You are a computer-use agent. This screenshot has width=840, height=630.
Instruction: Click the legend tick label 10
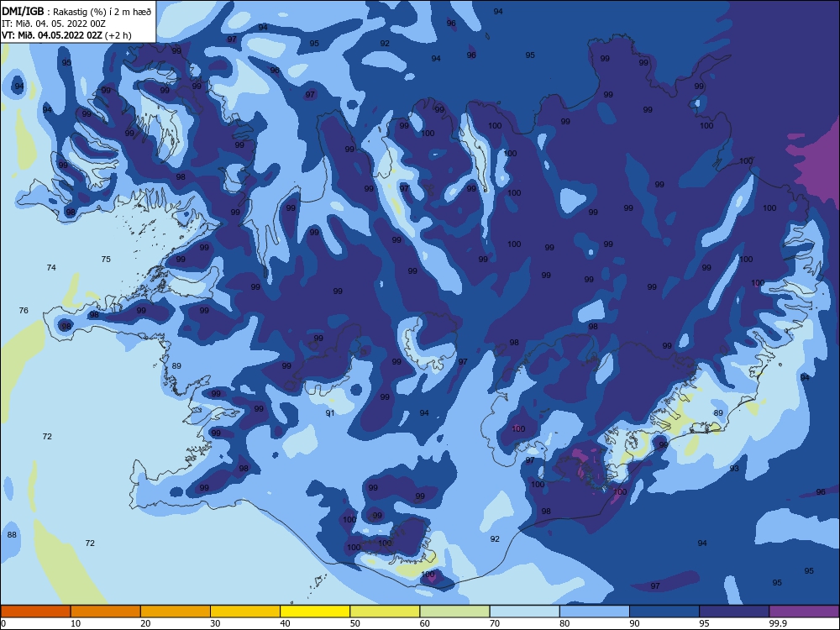[x=76, y=623]
